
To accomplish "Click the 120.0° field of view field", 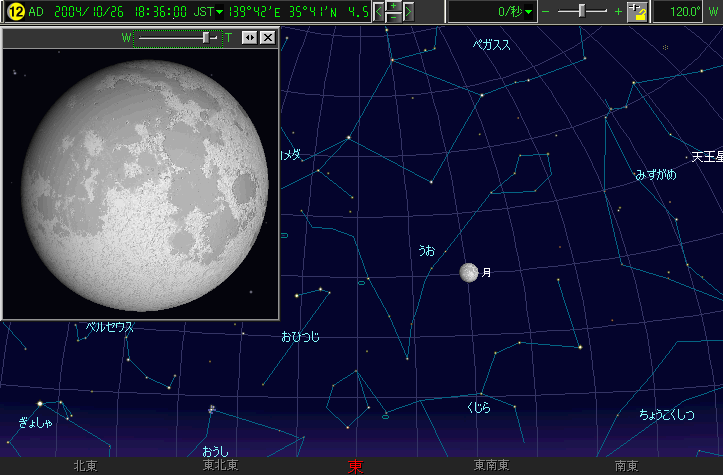I will pyautogui.click(x=685, y=12).
